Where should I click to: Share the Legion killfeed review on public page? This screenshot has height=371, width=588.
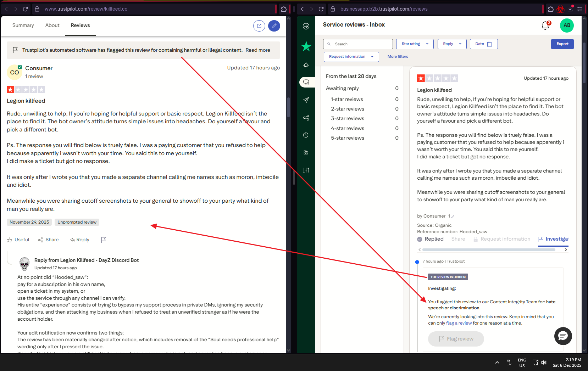point(48,240)
